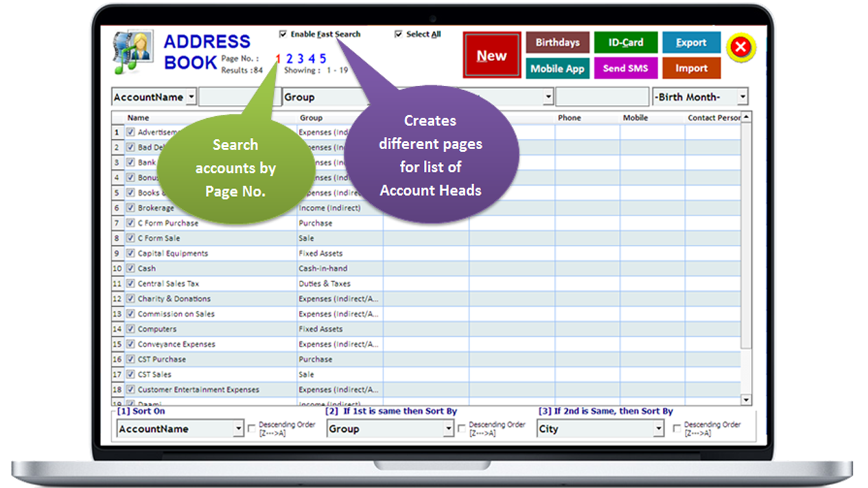Open the Mobile App option
This screenshot has width=868, height=488.
click(557, 69)
